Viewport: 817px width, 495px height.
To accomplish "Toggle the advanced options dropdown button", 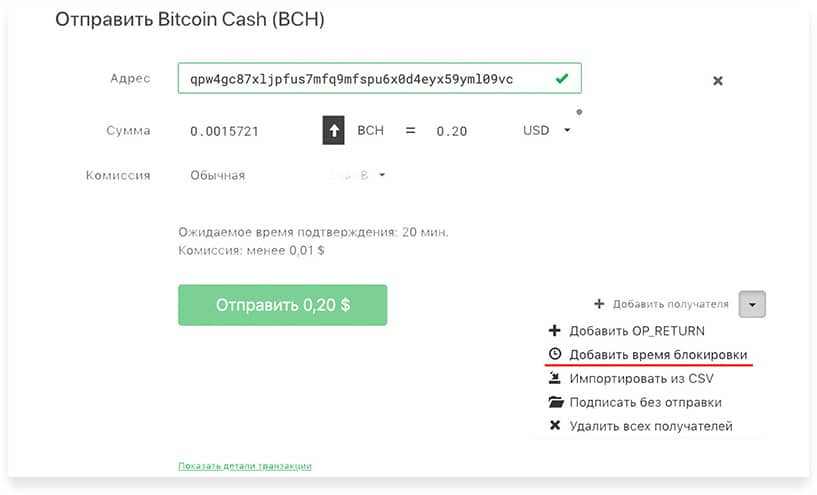I will click(x=752, y=304).
